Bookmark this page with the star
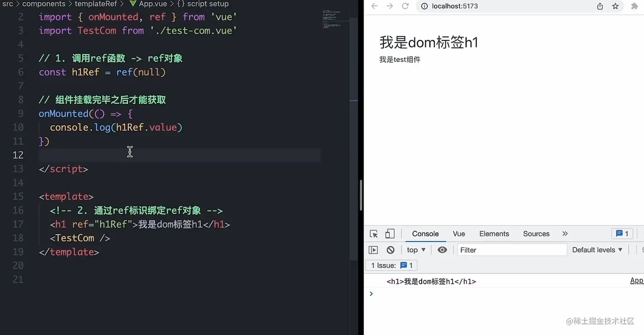 click(x=615, y=6)
